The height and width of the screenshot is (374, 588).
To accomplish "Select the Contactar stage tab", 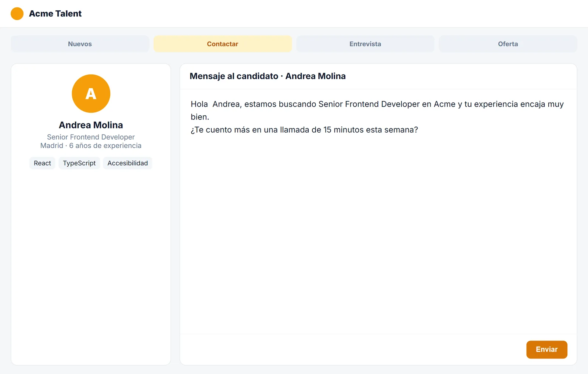I will coord(222,44).
